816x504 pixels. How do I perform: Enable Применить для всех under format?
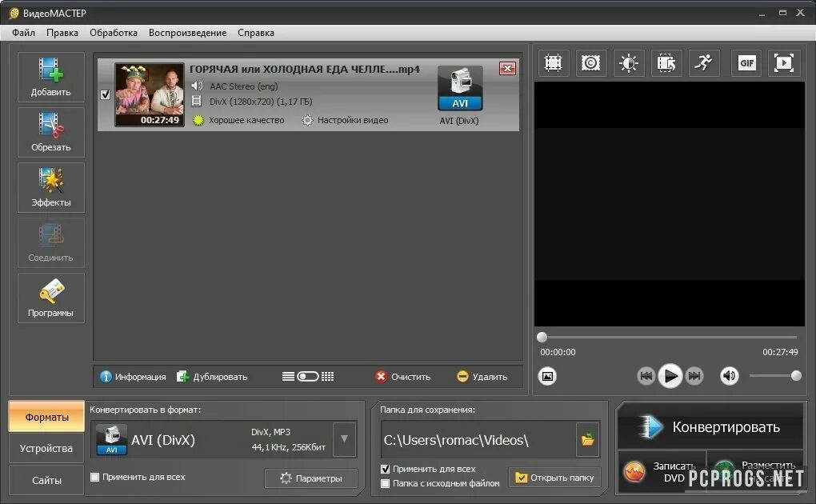[x=94, y=477]
